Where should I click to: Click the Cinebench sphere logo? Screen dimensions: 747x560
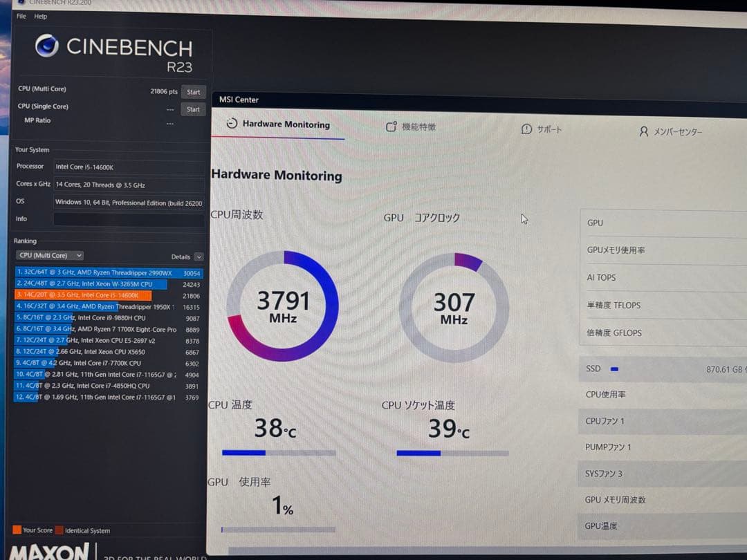(x=47, y=46)
